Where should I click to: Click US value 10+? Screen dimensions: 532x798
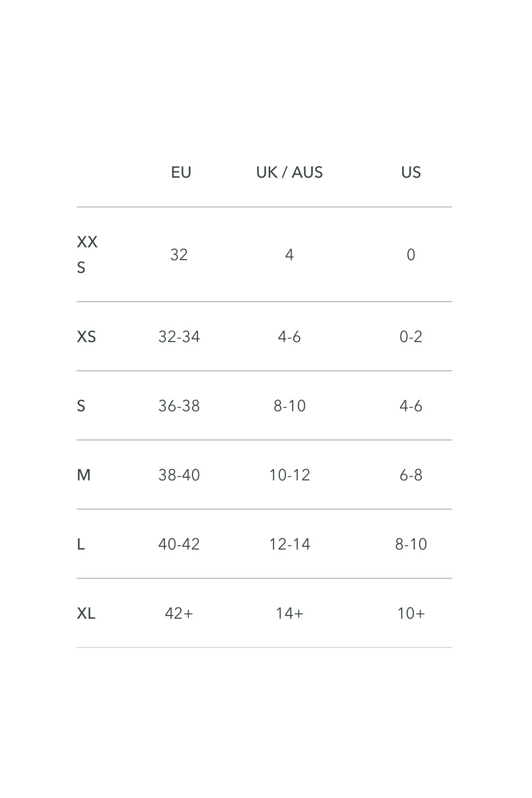tap(411, 613)
